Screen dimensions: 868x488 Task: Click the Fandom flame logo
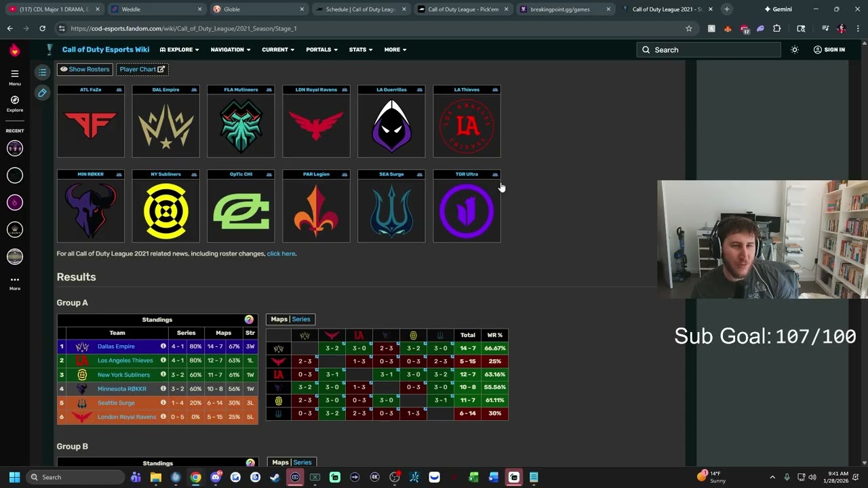tap(15, 50)
